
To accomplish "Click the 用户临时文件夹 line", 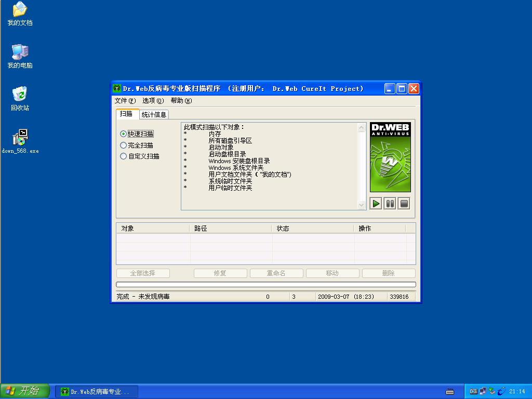I will coord(230,188).
